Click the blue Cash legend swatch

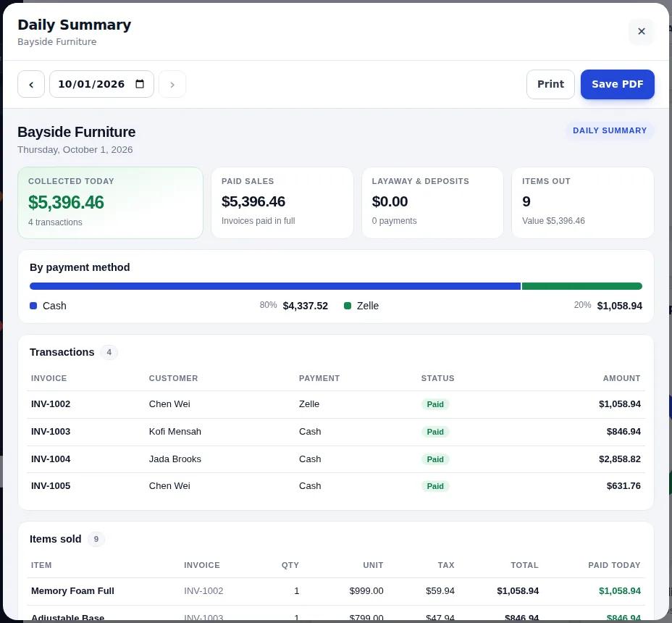[33, 306]
